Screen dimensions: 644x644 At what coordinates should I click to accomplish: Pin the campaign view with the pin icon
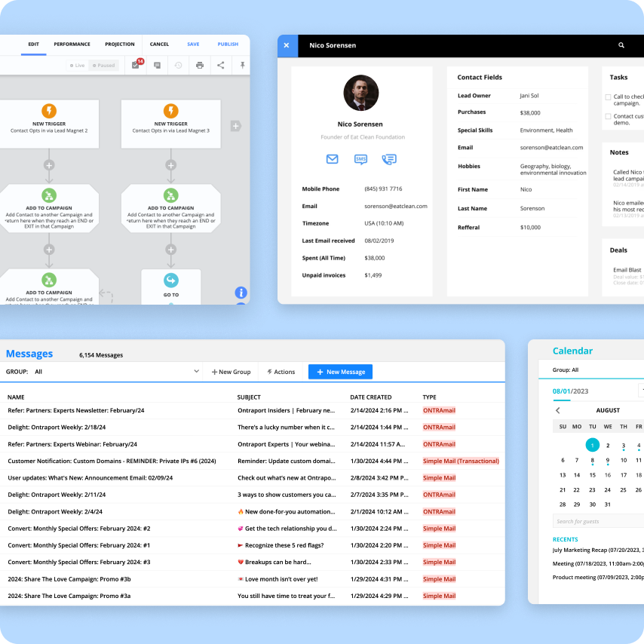pos(241,65)
